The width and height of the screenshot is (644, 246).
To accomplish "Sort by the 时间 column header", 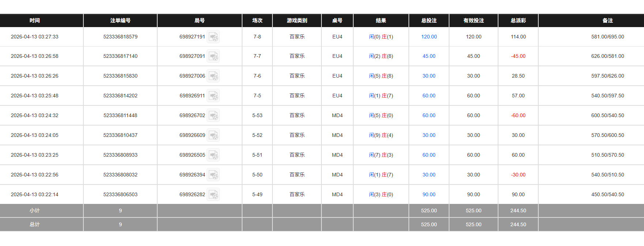I will click(35, 20).
